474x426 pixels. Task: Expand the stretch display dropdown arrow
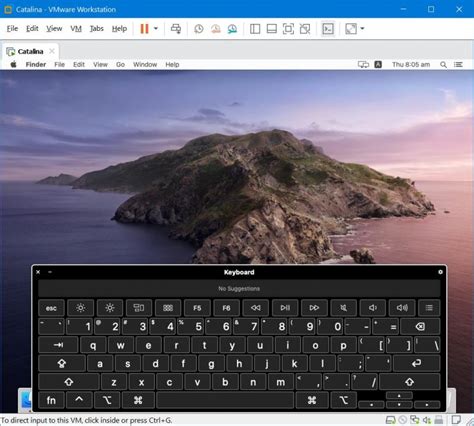click(362, 29)
